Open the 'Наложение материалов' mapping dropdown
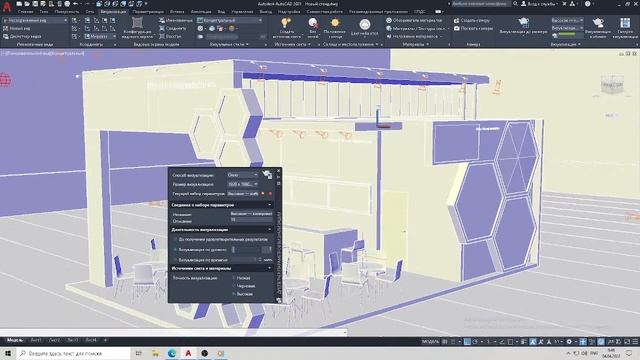Screen dimensions: 640x360 (416, 36)
